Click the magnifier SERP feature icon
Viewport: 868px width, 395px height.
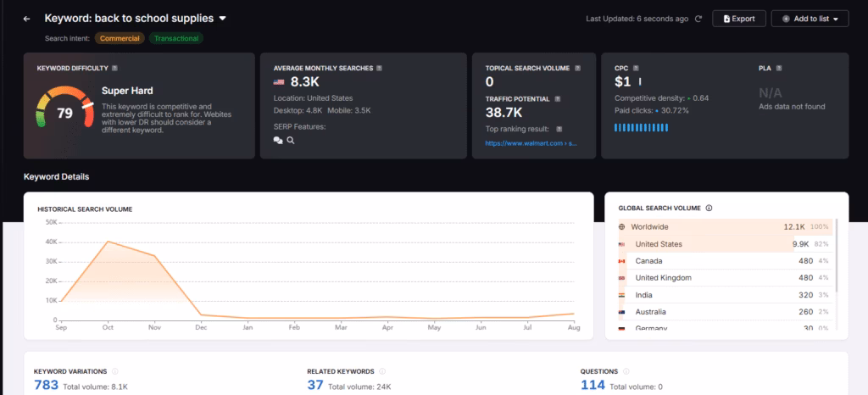291,141
